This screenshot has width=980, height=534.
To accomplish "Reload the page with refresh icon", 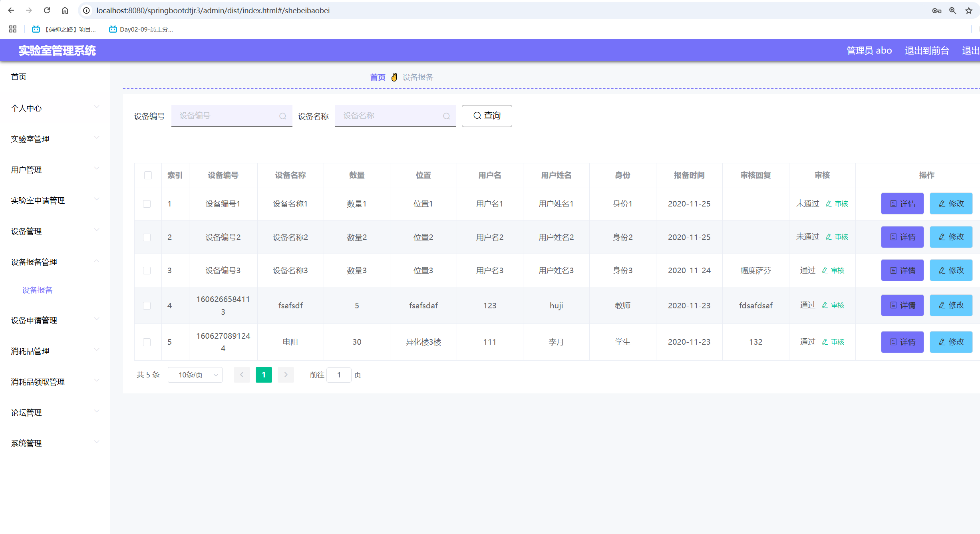I will (x=47, y=10).
